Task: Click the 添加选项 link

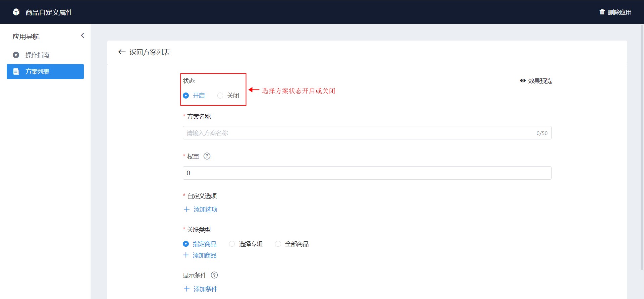Action: [x=205, y=210]
